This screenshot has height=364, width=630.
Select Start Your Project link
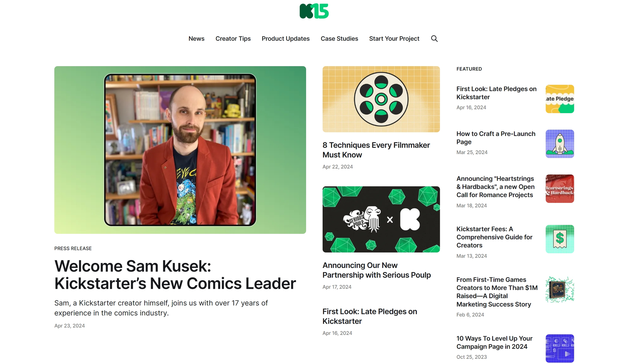(394, 38)
